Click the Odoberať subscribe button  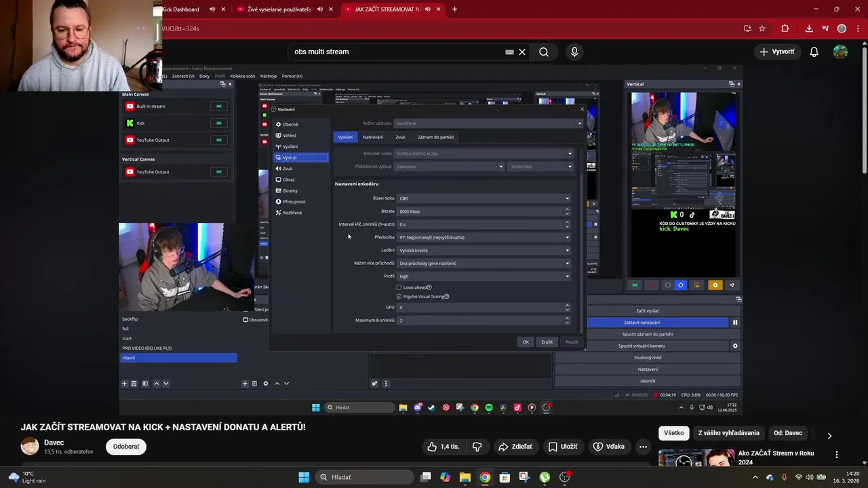pos(126,447)
